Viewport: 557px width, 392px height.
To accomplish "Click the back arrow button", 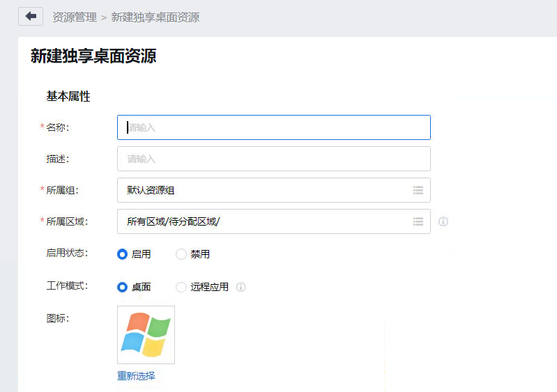I will click(31, 17).
